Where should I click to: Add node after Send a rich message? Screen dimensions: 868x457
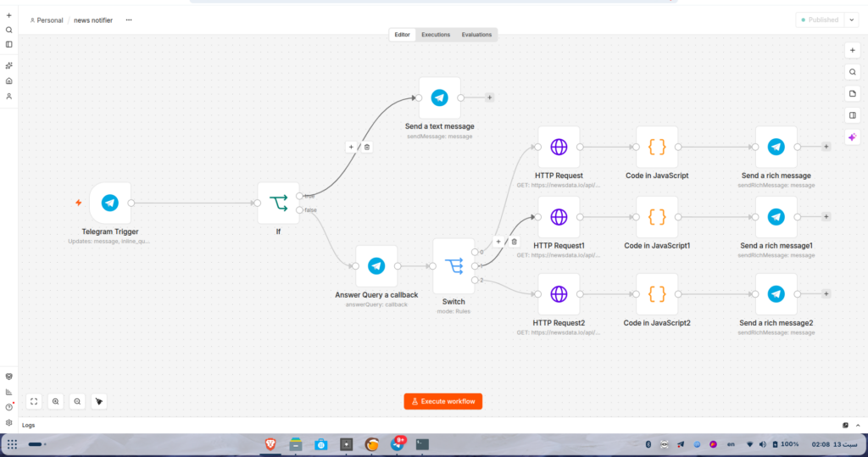826,147
